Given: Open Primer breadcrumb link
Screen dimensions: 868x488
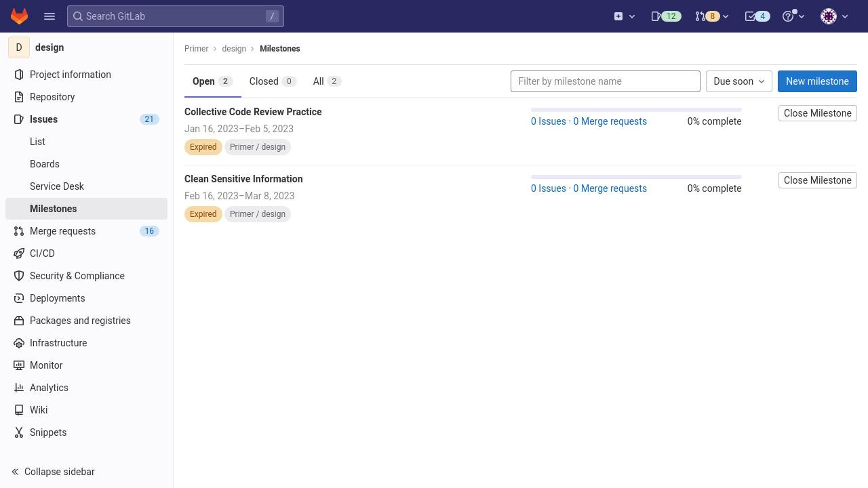Looking at the screenshot, I should click(196, 49).
